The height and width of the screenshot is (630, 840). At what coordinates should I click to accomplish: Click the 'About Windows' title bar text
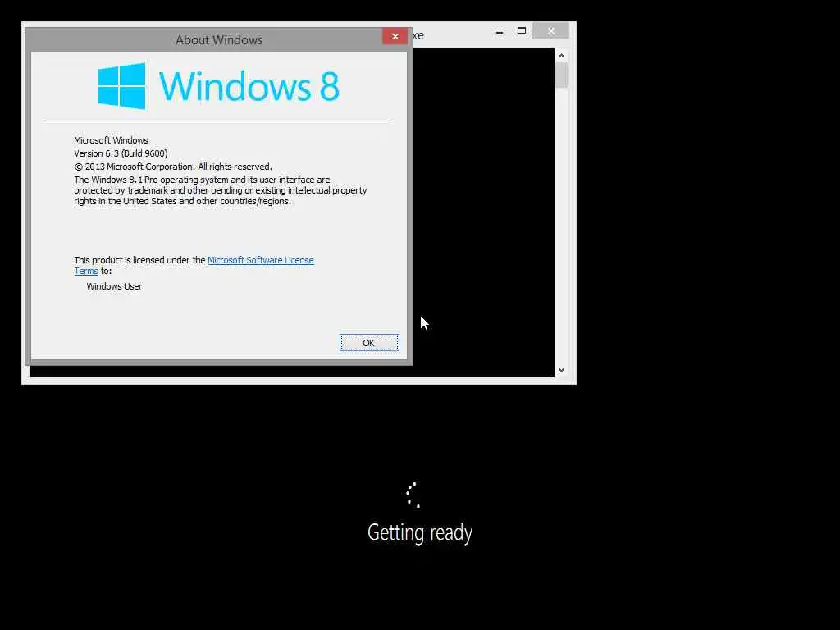click(x=219, y=40)
